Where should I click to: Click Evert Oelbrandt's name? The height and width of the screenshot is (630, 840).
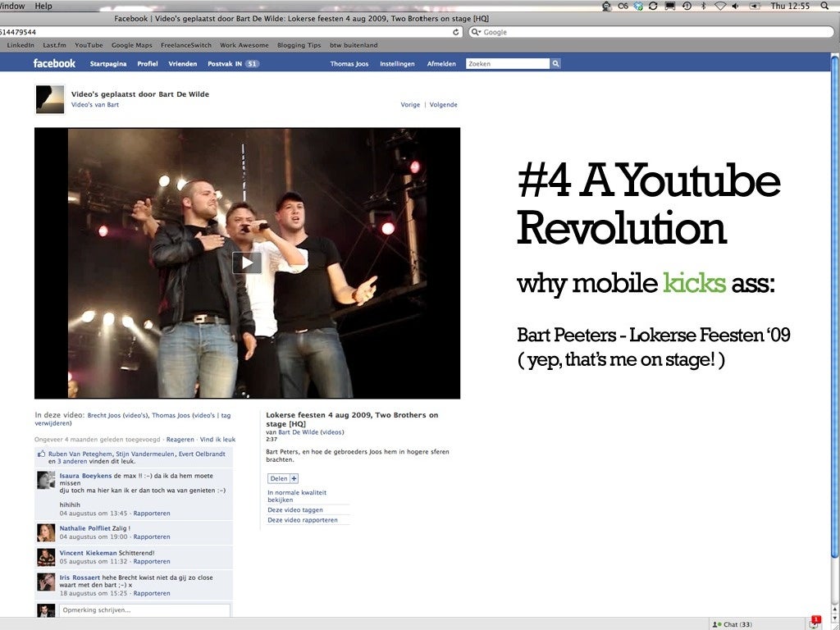(202, 454)
